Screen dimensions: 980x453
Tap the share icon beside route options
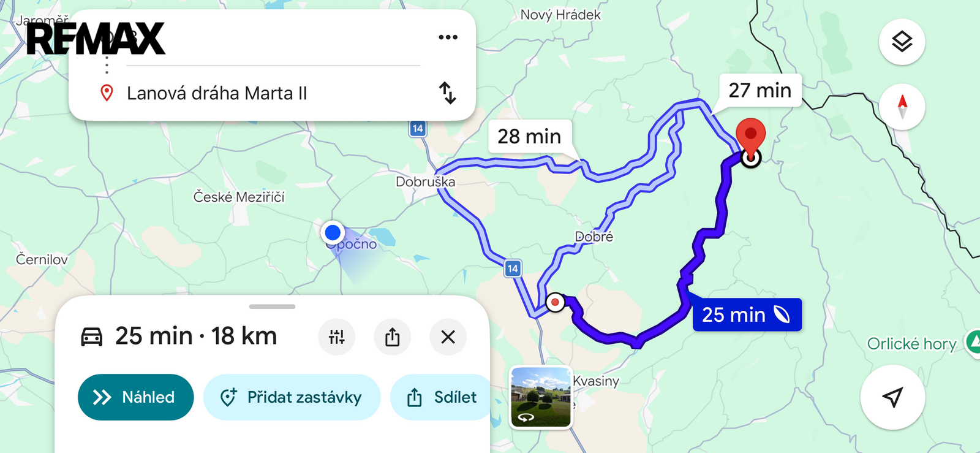(x=392, y=337)
